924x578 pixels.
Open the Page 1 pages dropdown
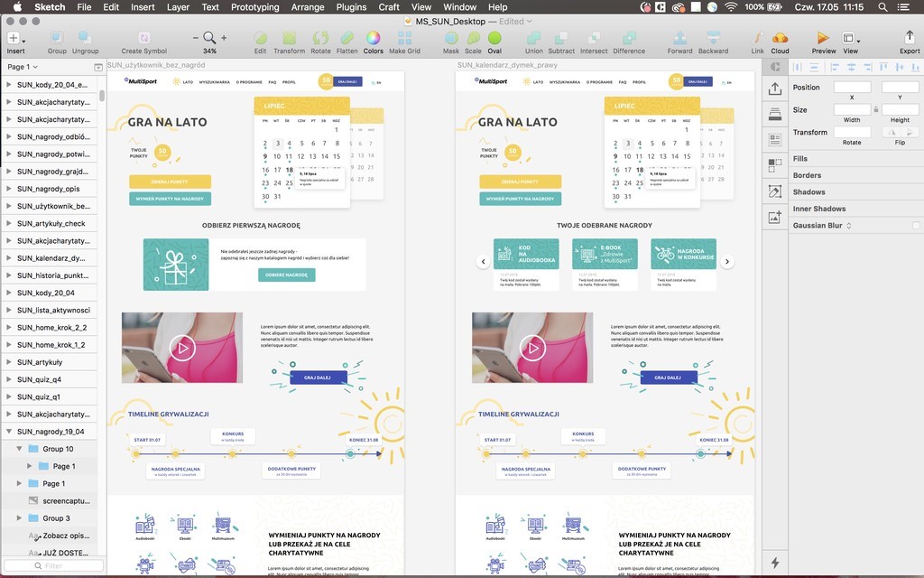tap(22, 67)
